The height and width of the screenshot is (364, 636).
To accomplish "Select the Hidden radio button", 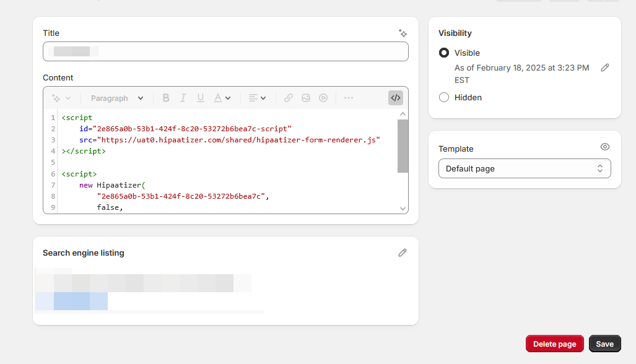I will [x=444, y=97].
